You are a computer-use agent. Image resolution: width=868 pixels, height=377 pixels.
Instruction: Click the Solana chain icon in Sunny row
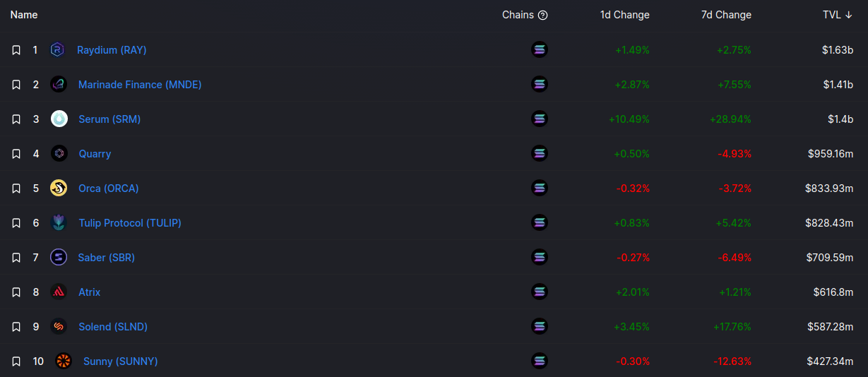tap(540, 361)
